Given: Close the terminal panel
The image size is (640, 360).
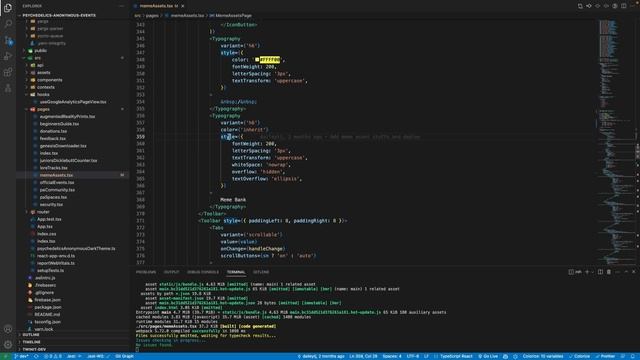Looking at the screenshot, I should (634, 272).
